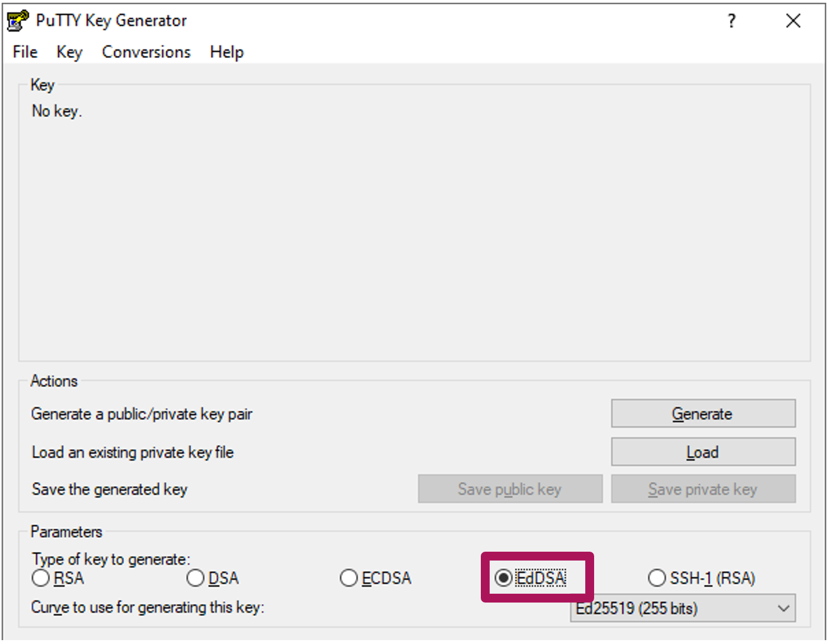Close the PuTTY Key Generator window
This screenshot has width=829, height=644.
pyautogui.click(x=793, y=21)
